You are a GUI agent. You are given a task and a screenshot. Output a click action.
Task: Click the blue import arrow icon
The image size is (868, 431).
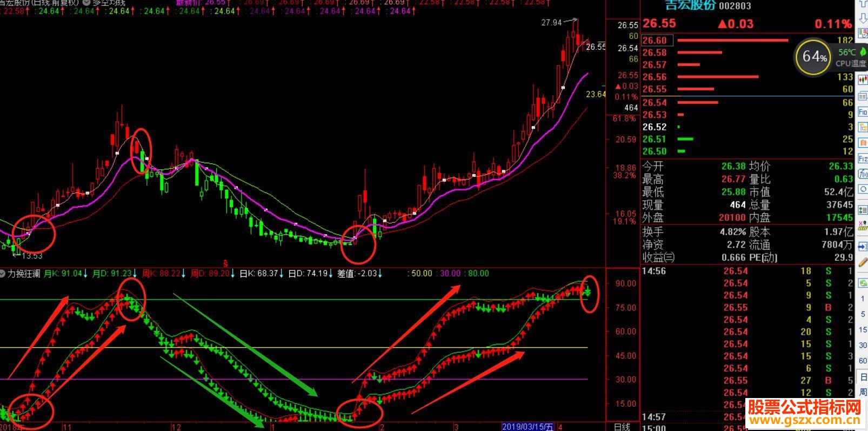pos(863,246)
